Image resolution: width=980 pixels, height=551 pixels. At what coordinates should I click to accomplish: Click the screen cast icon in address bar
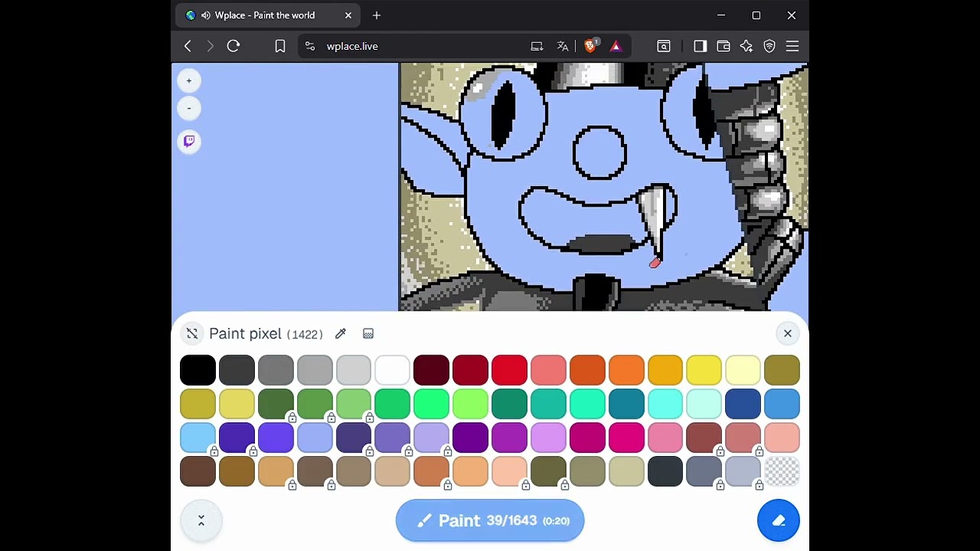coord(537,47)
